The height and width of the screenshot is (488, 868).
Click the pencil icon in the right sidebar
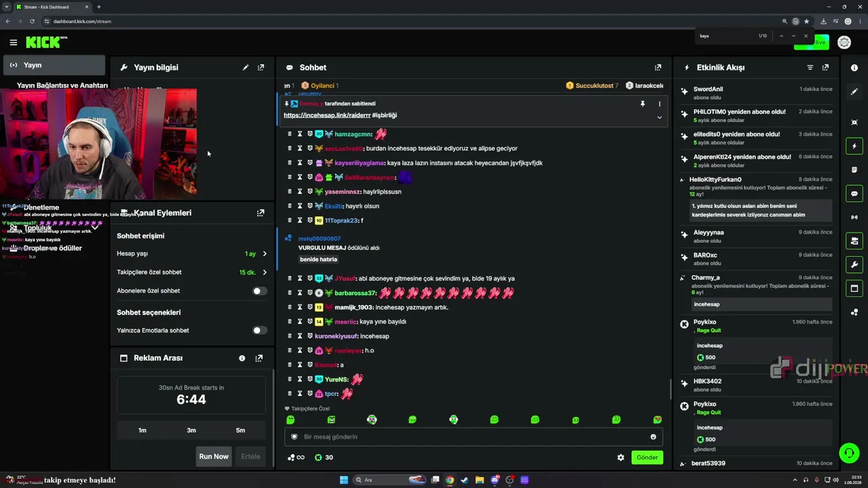click(854, 91)
